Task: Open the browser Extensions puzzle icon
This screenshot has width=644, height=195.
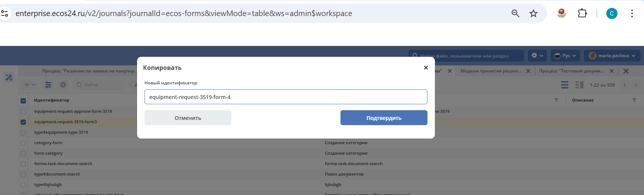Action: pyautogui.click(x=582, y=13)
